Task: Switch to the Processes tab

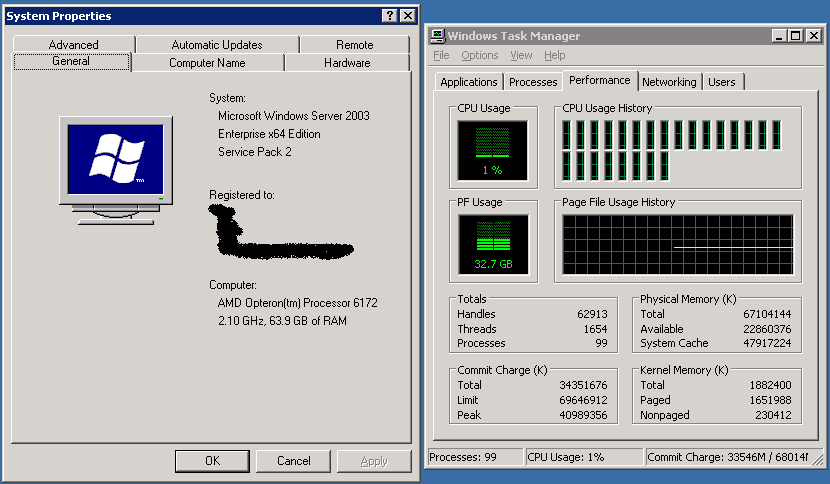Action: (x=533, y=82)
